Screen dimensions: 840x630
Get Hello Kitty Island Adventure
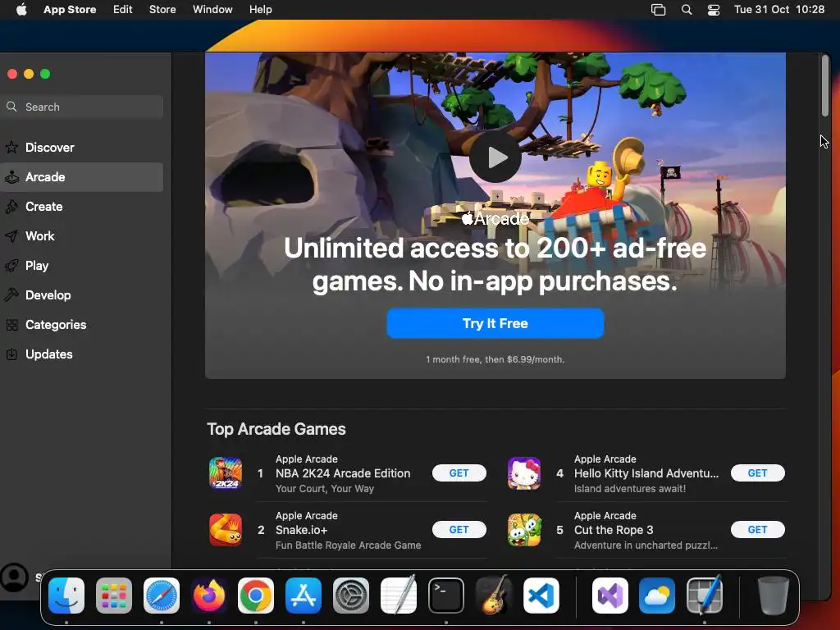point(757,473)
